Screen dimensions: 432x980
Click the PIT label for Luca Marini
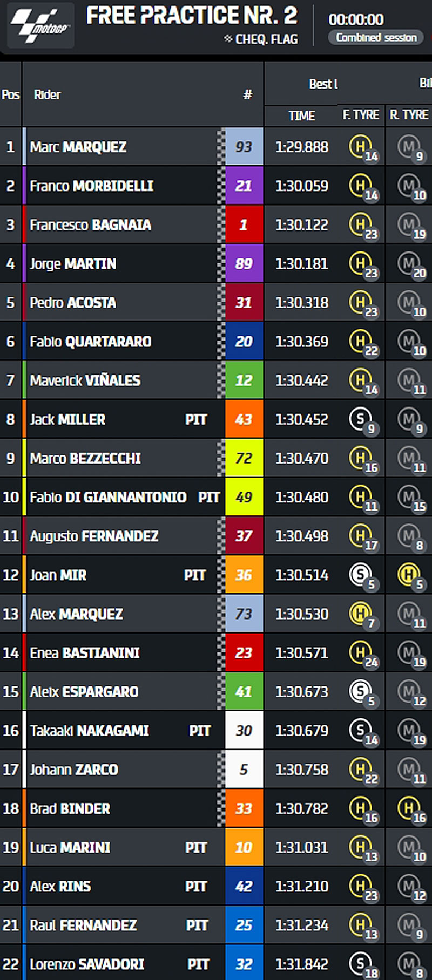pos(196,848)
